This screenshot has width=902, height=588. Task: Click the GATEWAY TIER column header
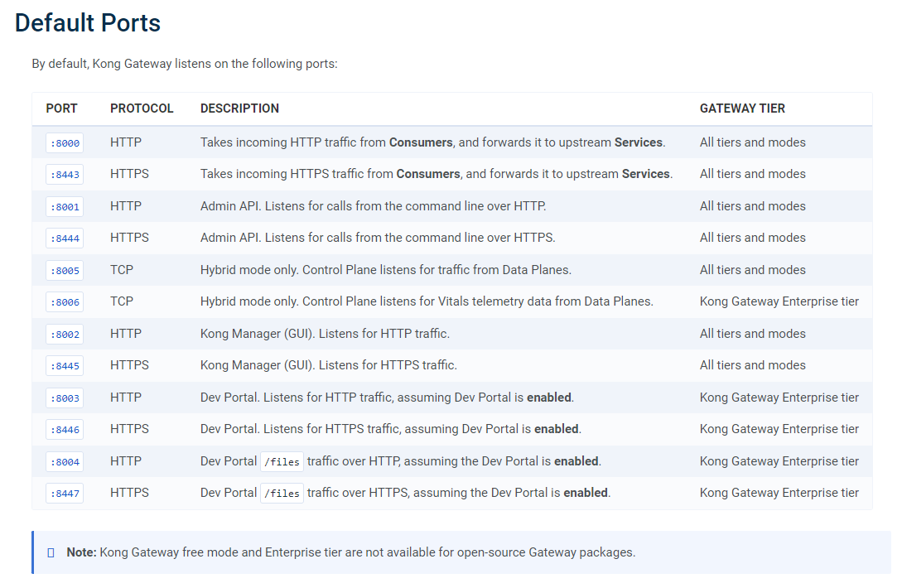pyautogui.click(x=742, y=108)
